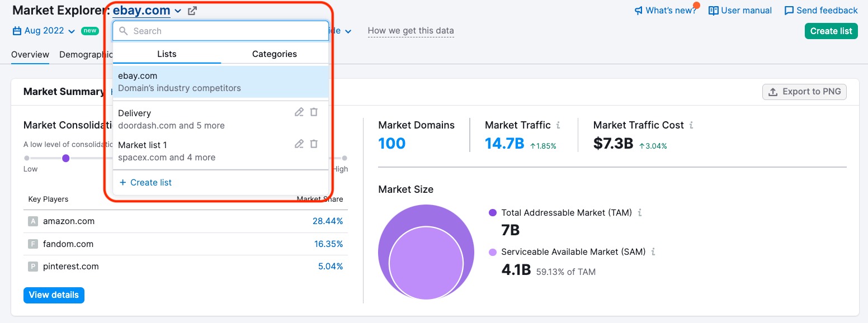
Task: Open the How we get this data link
Action: 411,31
